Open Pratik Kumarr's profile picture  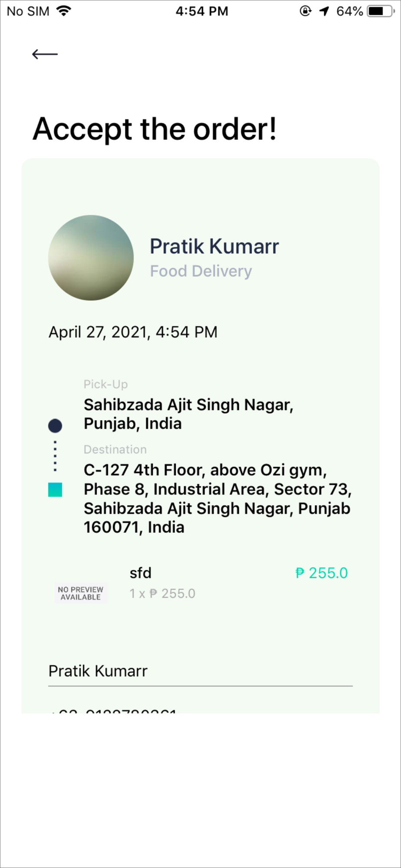(x=91, y=258)
